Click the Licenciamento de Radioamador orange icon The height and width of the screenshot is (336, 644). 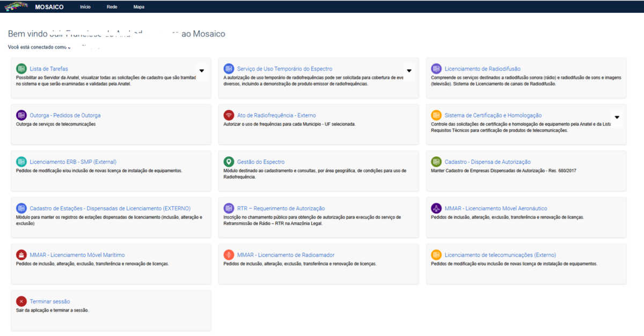click(x=229, y=255)
